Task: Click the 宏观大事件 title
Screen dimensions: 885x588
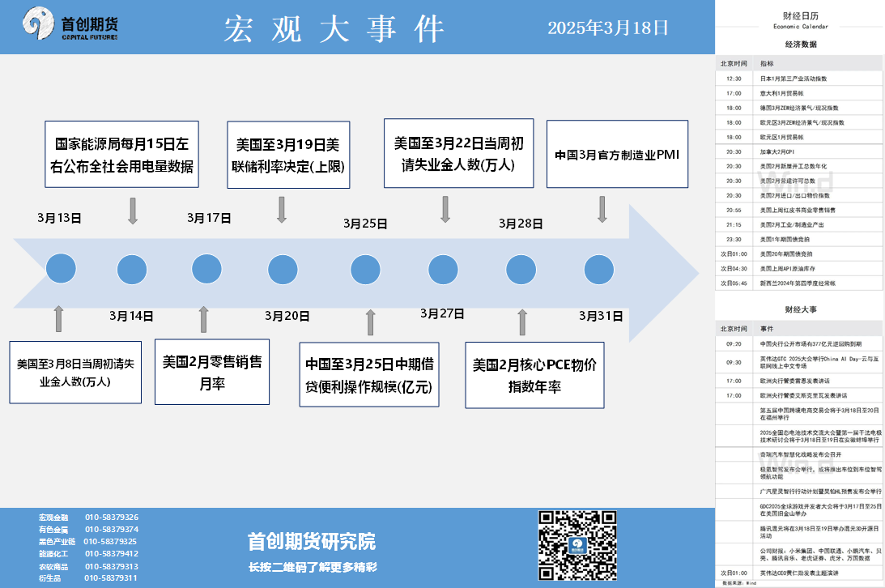Action: (334, 29)
